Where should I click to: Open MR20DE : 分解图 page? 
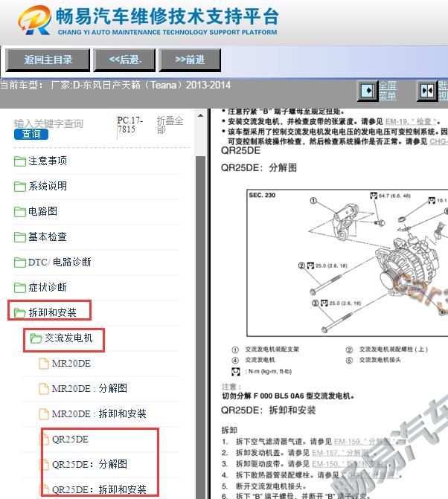click(x=90, y=389)
